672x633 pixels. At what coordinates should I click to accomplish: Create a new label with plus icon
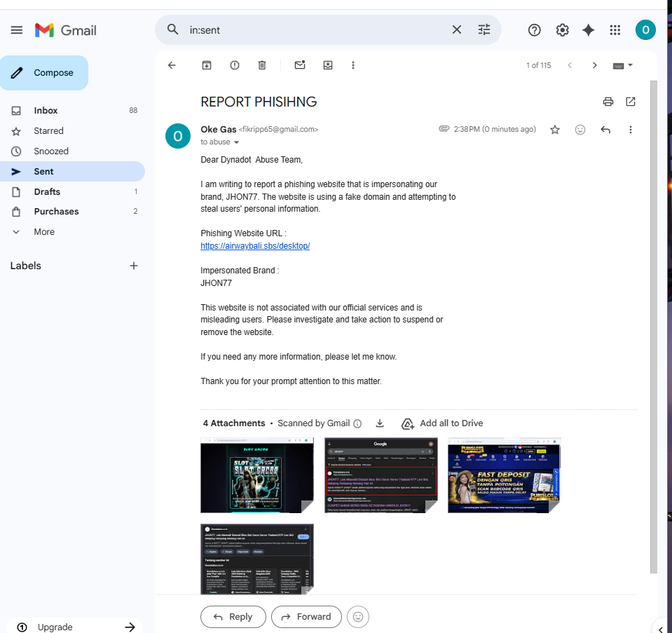134,266
